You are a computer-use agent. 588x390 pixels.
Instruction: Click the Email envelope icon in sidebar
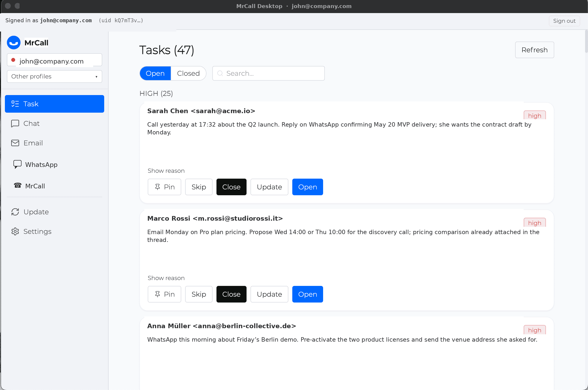coord(15,143)
